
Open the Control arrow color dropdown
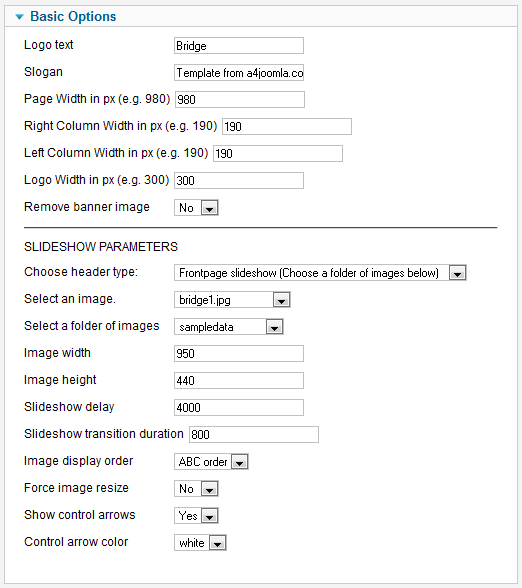200,543
